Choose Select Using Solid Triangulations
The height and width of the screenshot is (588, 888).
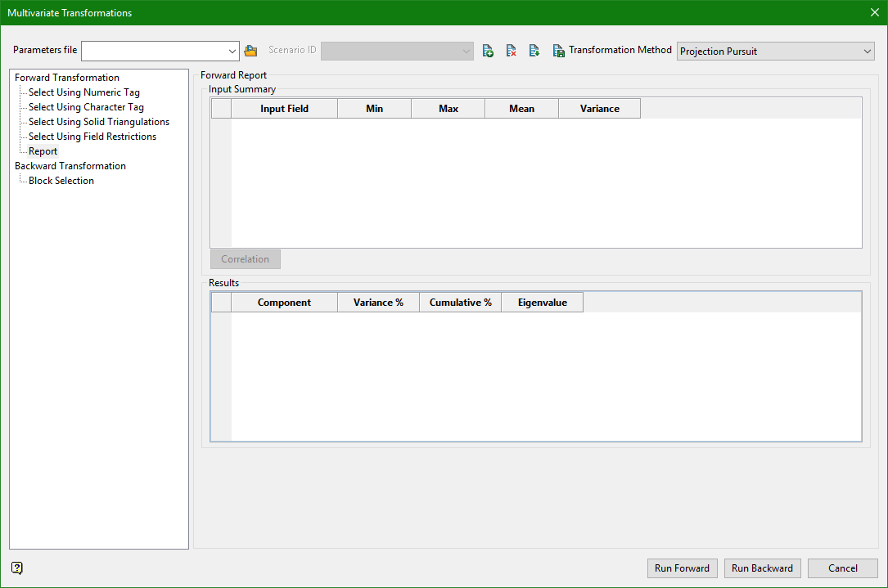click(98, 122)
